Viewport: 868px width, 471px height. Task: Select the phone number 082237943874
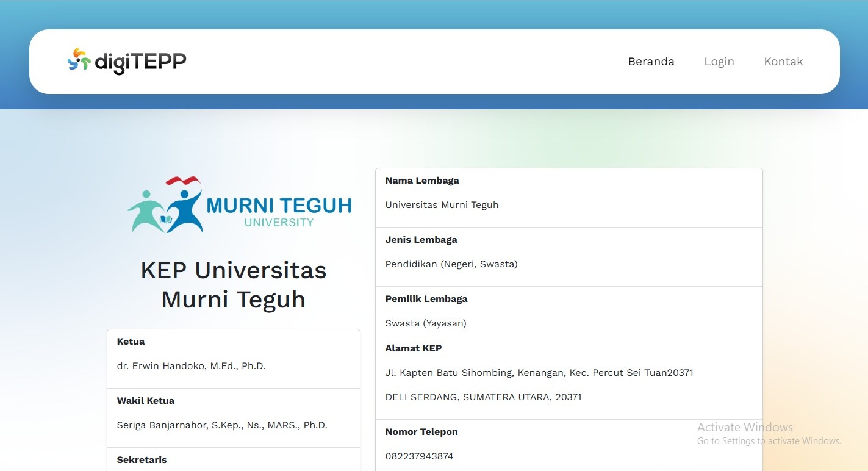tap(419, 456)
